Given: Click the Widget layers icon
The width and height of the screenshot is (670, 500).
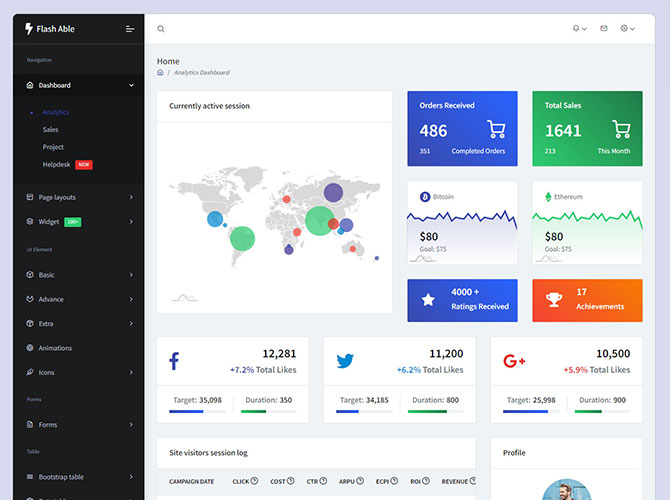Looking at the screenshot, I should pos(29,221).
